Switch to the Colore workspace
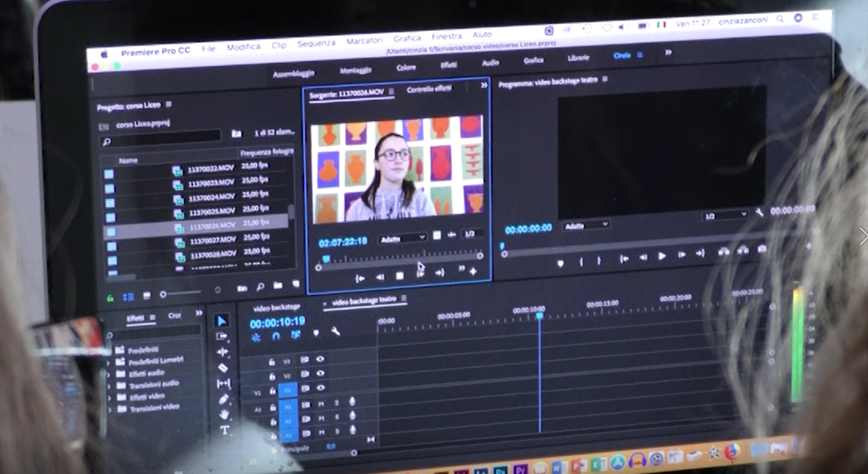The height and width of the screenshot is (474, 868). (406, 68)
